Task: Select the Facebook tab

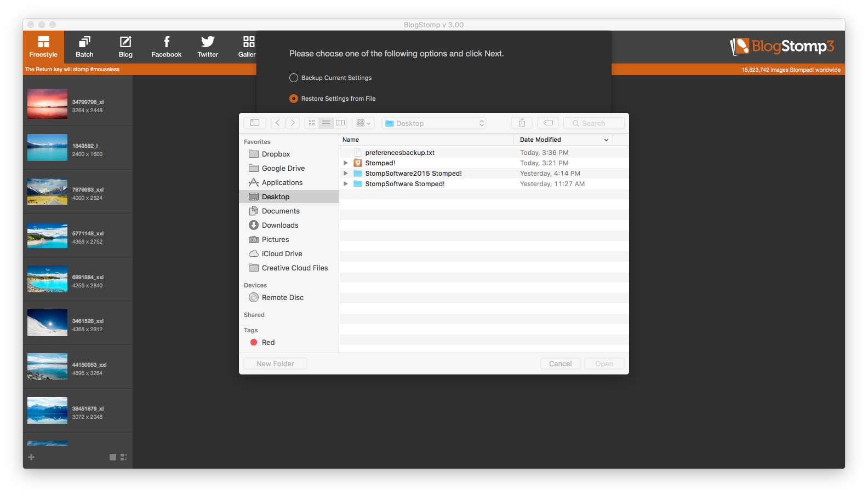Action: click(x=167, y=47)
